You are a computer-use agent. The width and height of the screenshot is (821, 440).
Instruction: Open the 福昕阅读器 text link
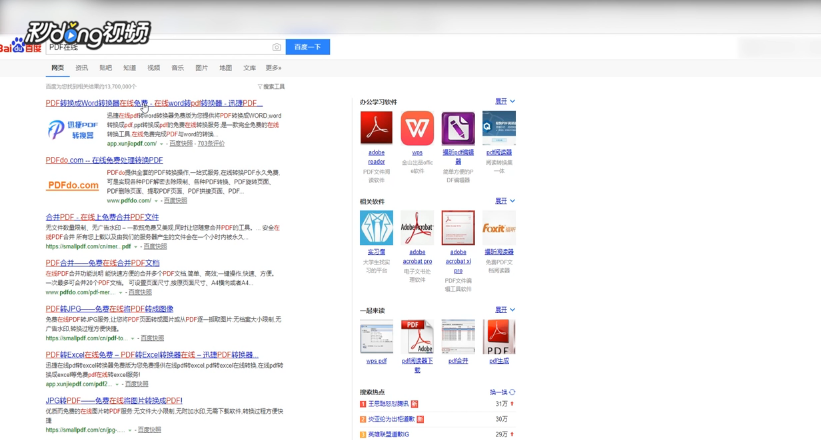(x=499, y=252)
